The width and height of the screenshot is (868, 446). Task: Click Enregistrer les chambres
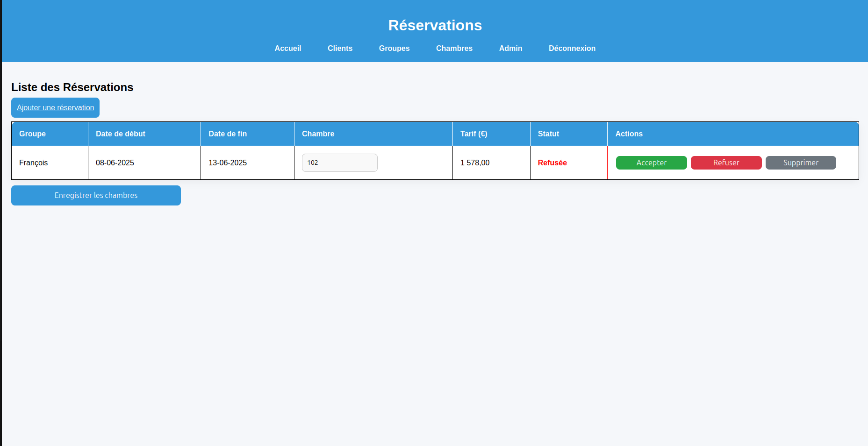(x=96, y=195)
